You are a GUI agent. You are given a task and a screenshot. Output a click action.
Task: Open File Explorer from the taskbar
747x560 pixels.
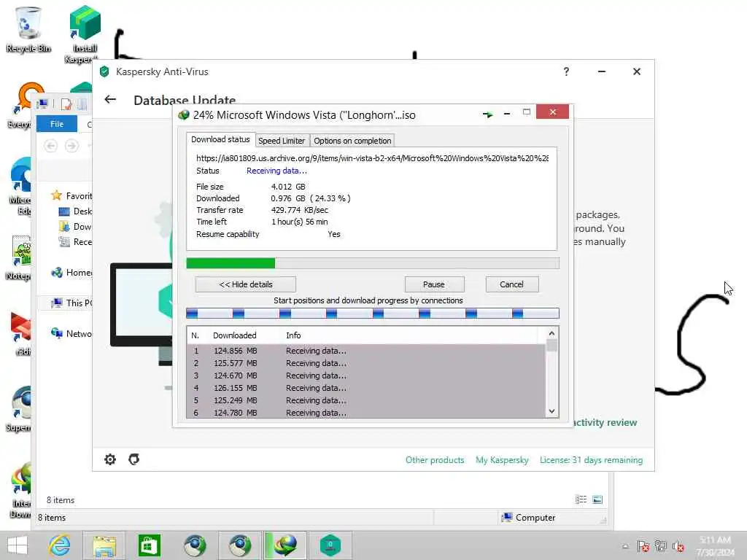click(104, 545)
